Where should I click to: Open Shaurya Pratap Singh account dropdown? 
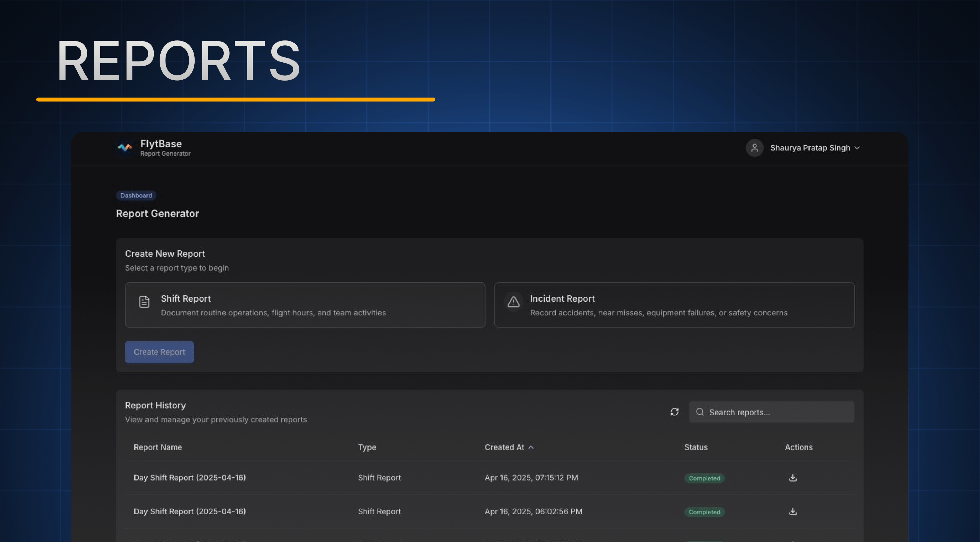pos(815,148)
